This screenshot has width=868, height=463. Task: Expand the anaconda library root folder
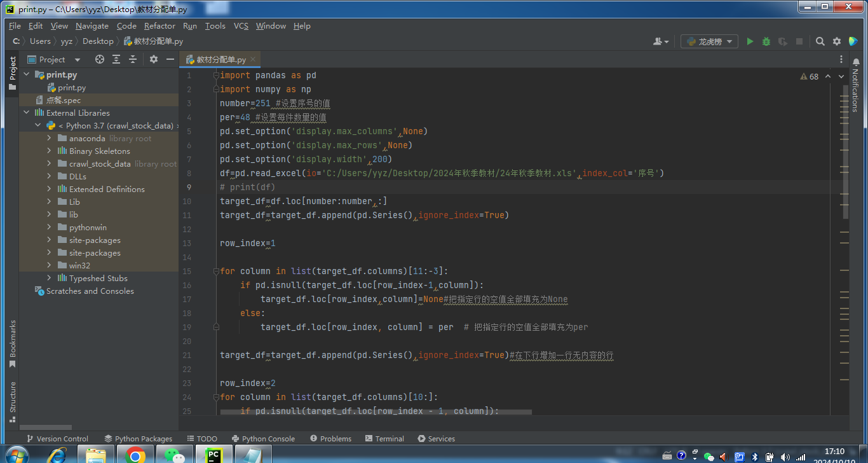(x=50, y=139)
